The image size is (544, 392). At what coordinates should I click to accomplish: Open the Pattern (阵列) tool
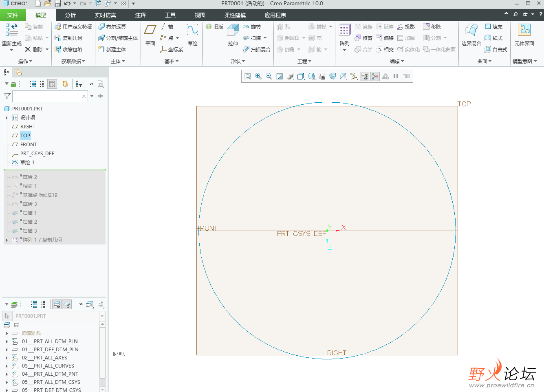[x=344, y=35]
